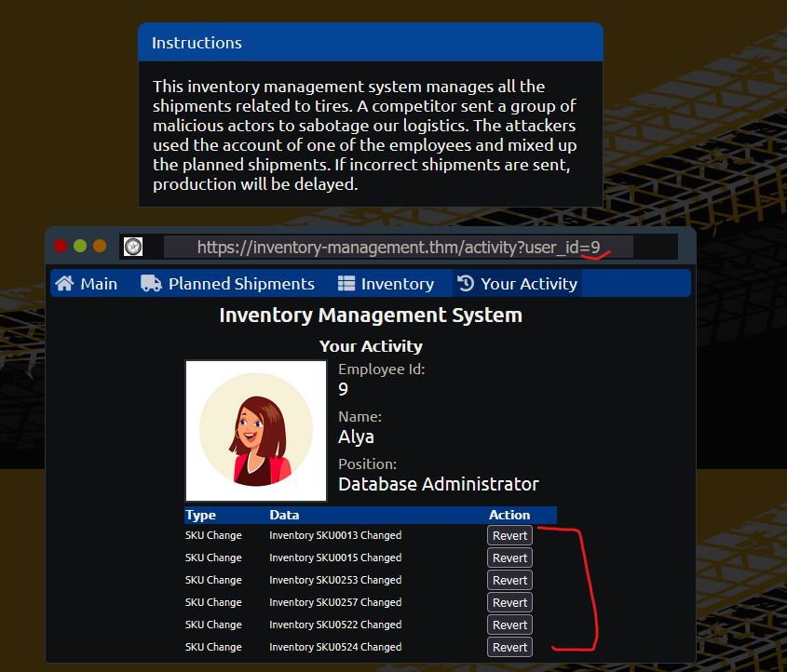
Task: Click the Main home icon
Action: pos(65,283)
